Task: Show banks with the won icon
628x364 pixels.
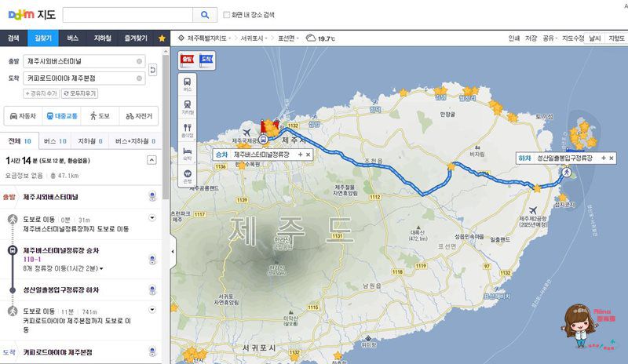Action: pos(187,176)
